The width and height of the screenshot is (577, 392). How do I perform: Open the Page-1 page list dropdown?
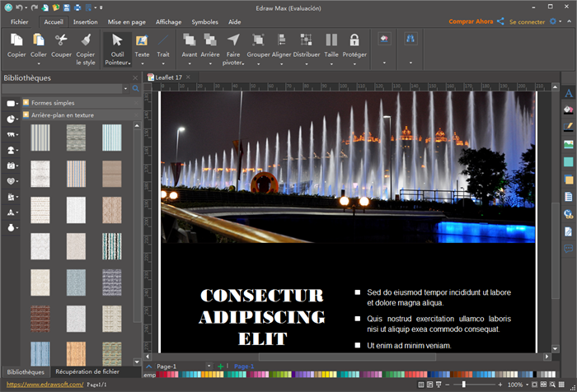(209, 366)
